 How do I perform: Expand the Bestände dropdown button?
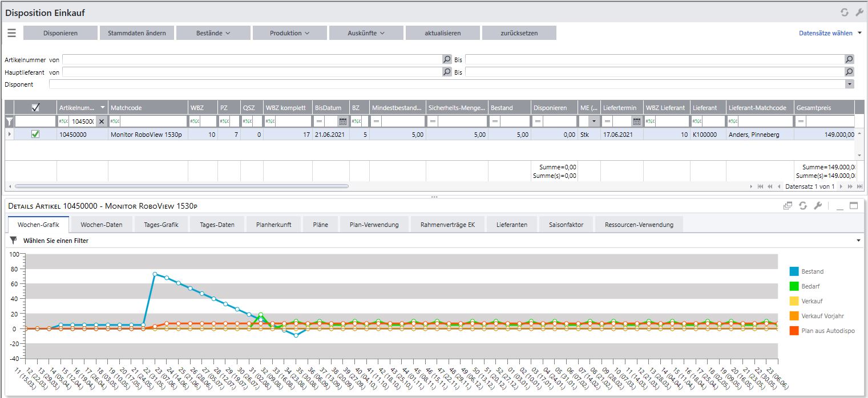point(213,33)
